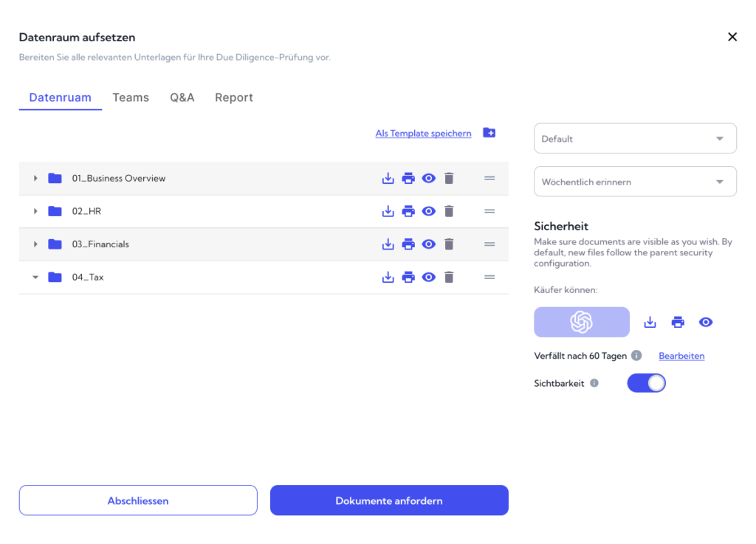Go to the Report tab
This screenshot has width=756, height=544.
[x=234, y=97]
